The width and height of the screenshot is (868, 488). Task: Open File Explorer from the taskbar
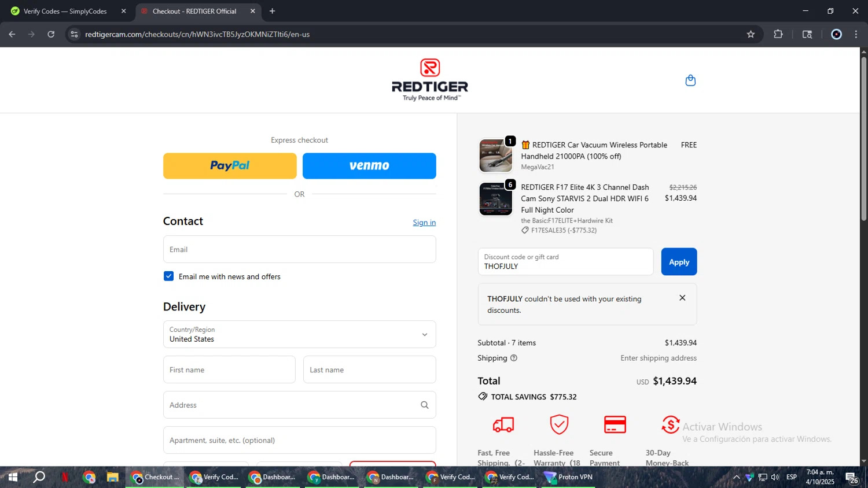pyautogui.click(x=112, y=477)
